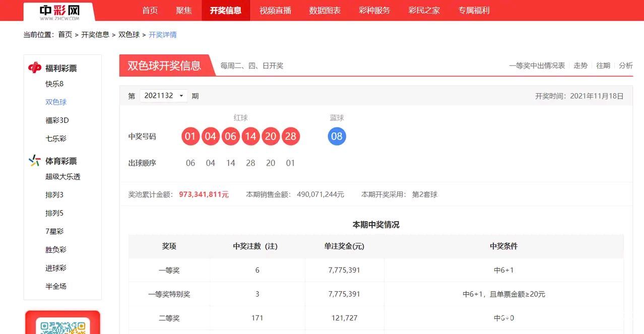Click the sales amount 490,071,244元
Screen dimensions: 644x334
pyautogui.click(x=320, y=194)
